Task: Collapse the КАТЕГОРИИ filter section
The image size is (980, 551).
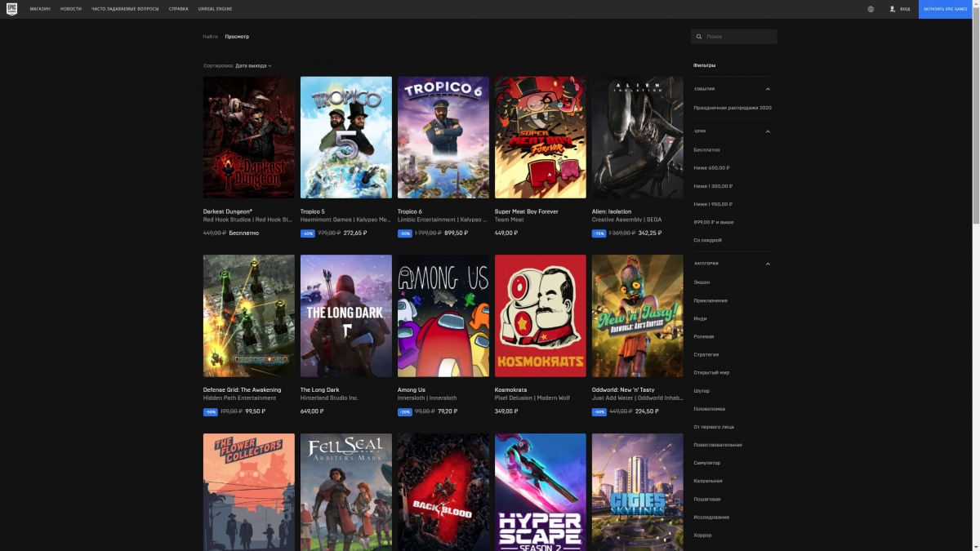Action: pos(767,264)
